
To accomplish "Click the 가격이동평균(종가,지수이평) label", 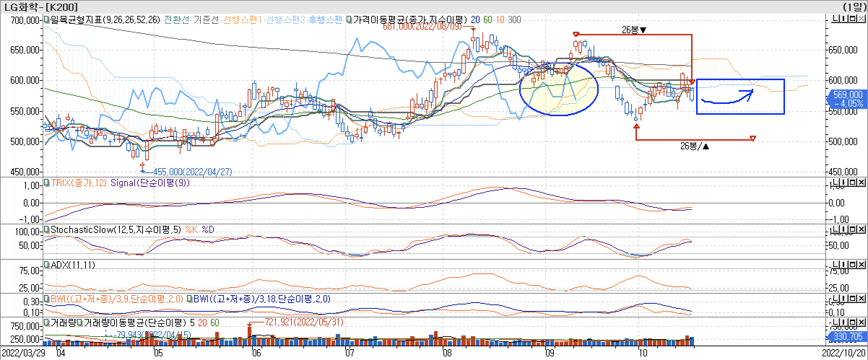I will (x=410, y=19).
